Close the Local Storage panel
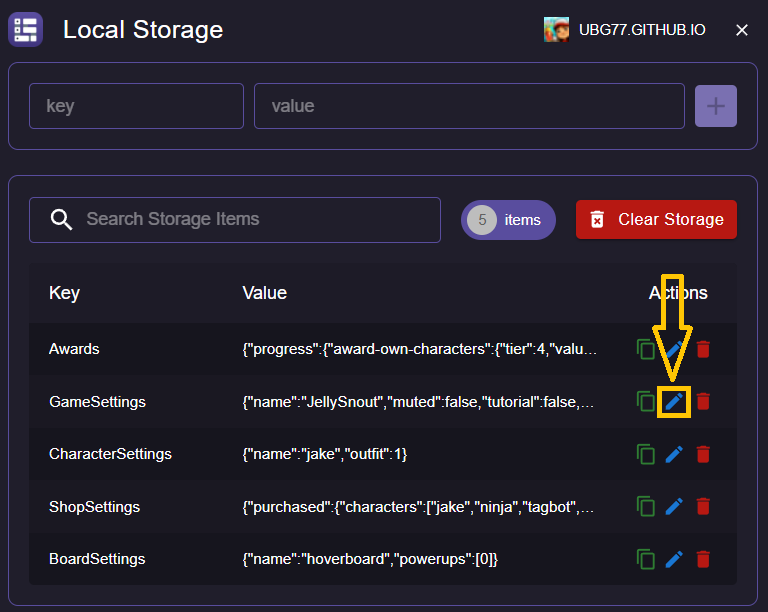This screenshot has height=612, width=768. pos(742,30)
